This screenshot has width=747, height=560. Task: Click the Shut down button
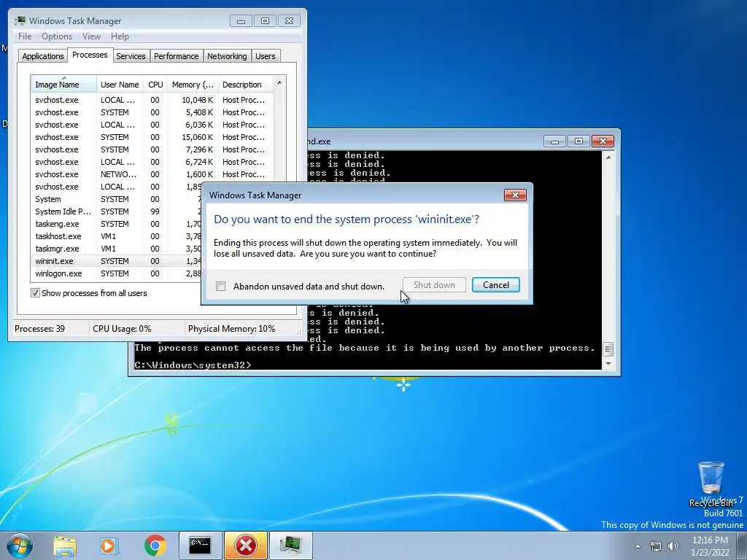434,285
